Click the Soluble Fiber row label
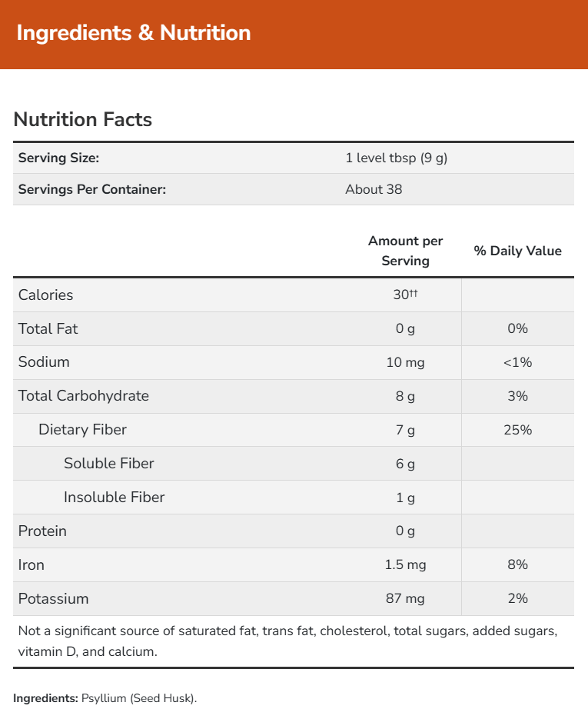Image resolution: width=588 pixels, height=719 pixels. coord(109,464)
